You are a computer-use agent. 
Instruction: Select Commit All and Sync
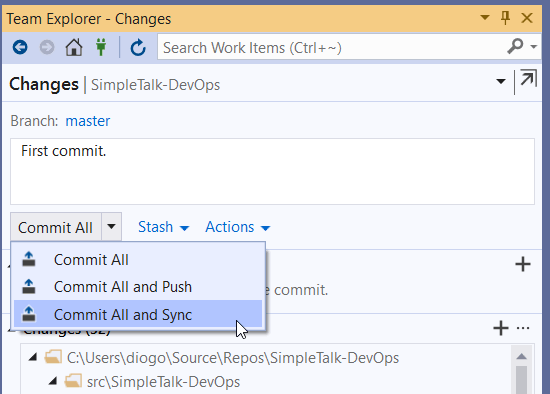point(138,314)
